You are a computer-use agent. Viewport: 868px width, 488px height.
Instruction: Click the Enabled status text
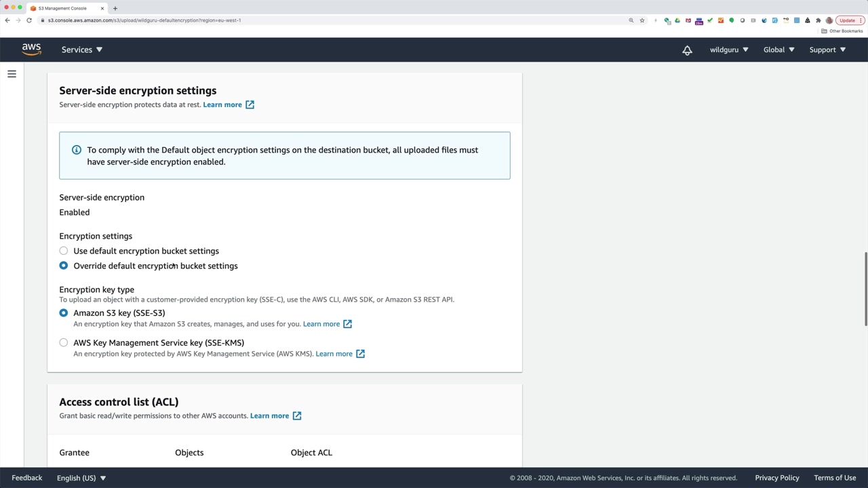(x=75, y=212)
